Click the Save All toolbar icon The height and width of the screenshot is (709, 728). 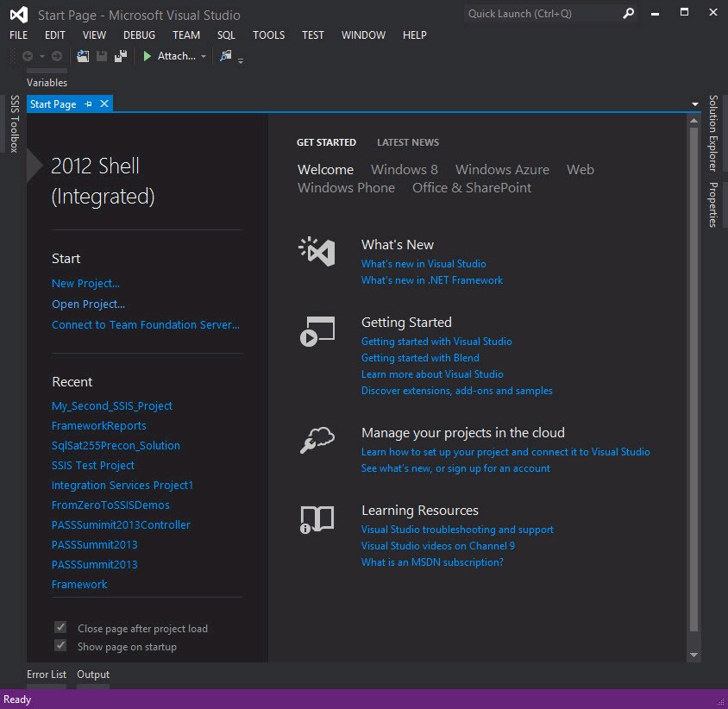(x=121, y=56)
